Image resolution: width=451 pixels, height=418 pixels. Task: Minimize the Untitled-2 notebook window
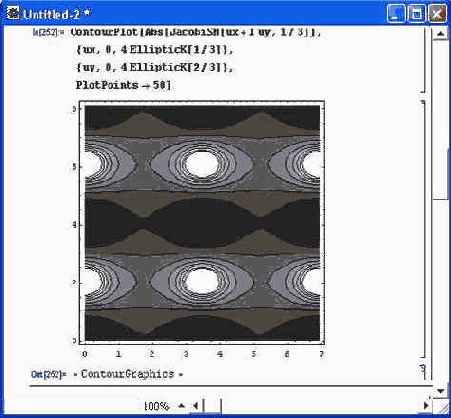(x=396, y=14)
